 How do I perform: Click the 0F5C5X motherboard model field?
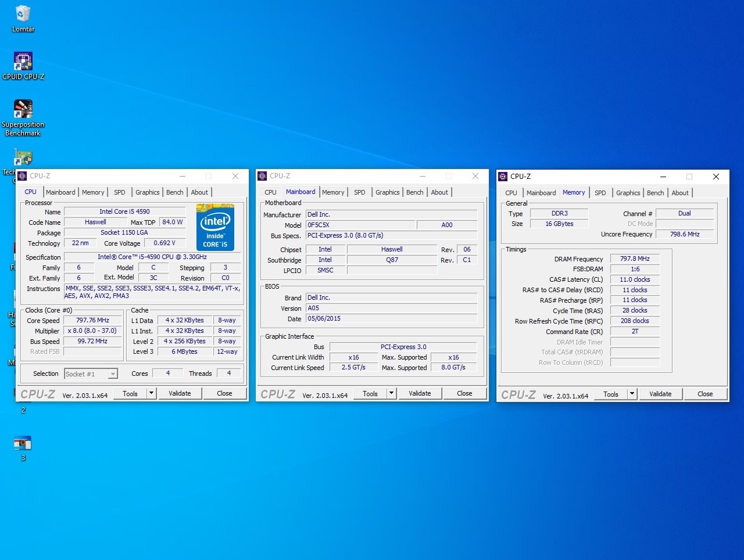360,225
